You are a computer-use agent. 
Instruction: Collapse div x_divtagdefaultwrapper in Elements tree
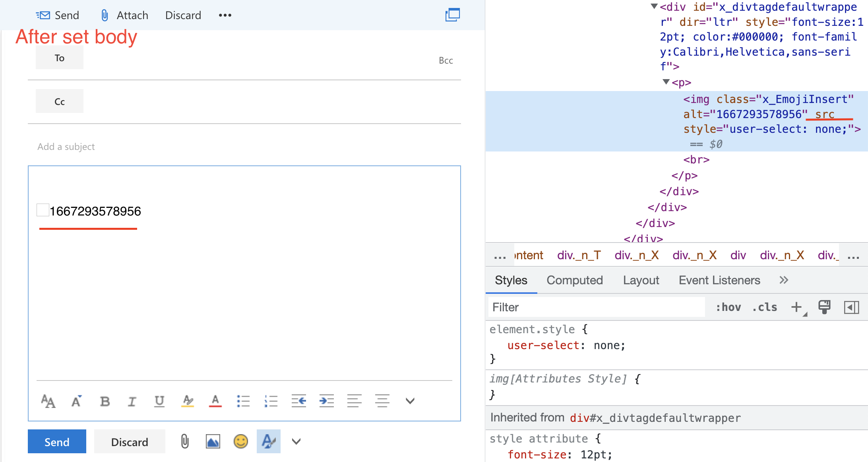click(x=654, y=6)
